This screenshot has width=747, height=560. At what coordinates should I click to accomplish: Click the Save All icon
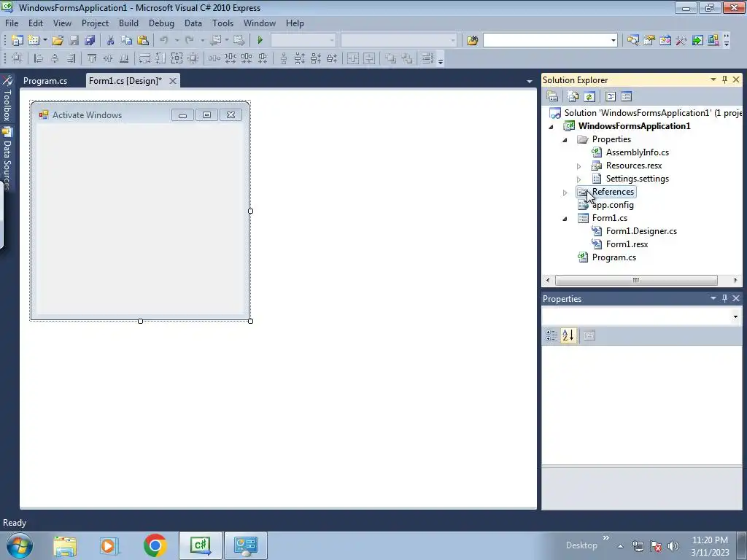click(x=90, y=41)
